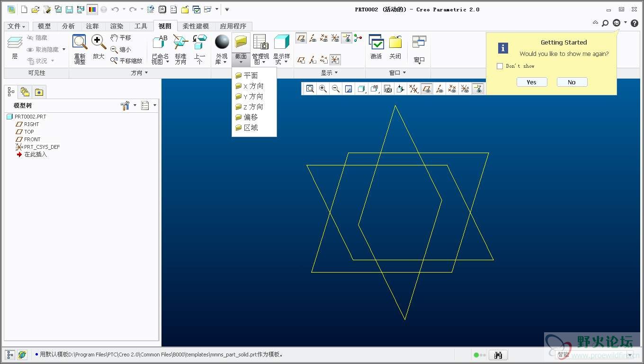Click the Previous view (上一个) icon
644x364 pixels.
[199, 42]
